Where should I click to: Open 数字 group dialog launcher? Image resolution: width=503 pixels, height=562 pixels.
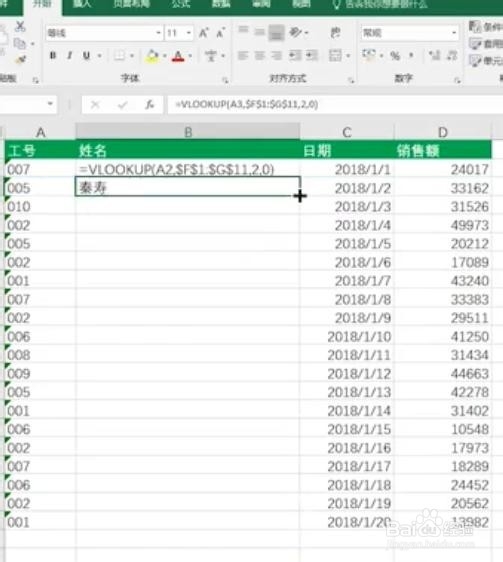tap(457, 80)
